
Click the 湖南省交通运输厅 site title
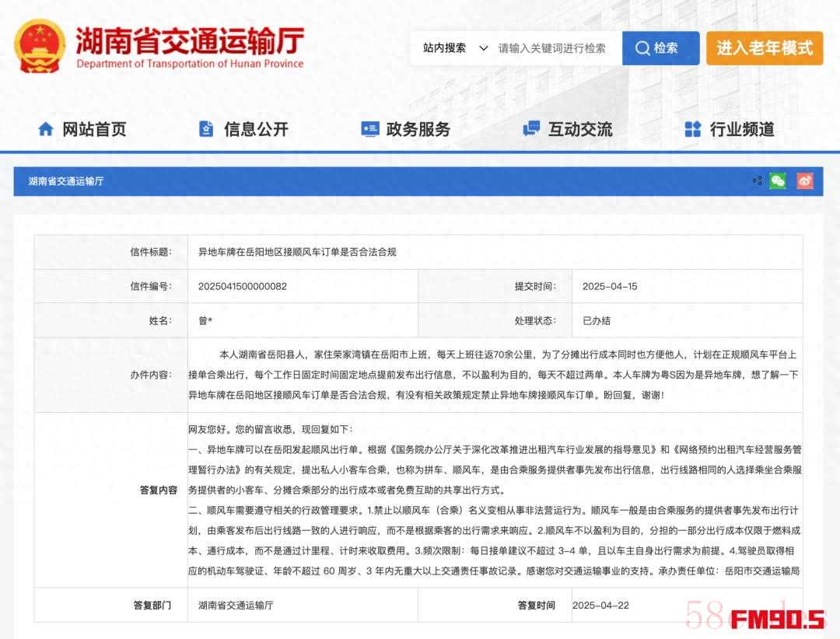click(190, 40)
